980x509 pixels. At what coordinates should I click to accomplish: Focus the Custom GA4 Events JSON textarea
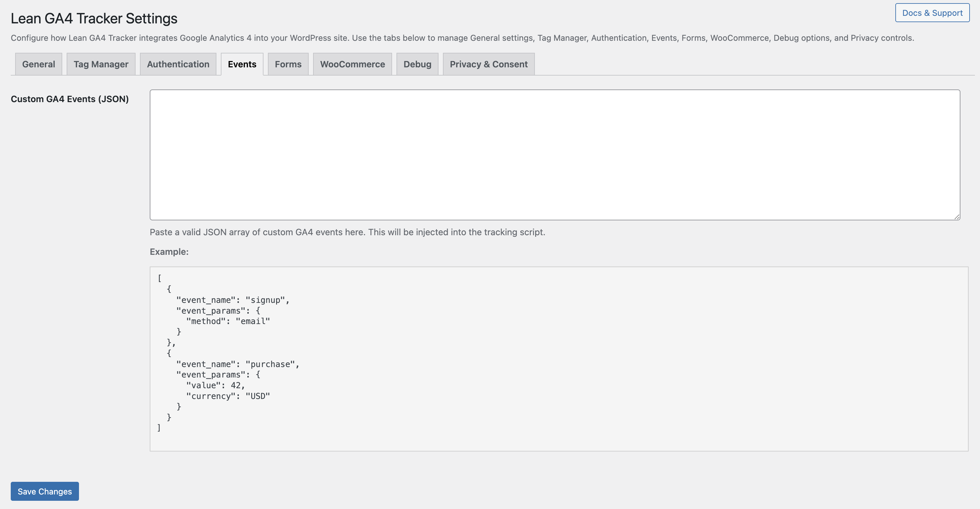(555, 155)
